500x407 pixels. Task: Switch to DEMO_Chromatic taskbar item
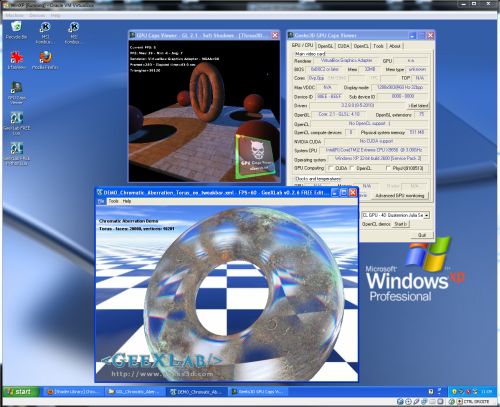[196, 392]
